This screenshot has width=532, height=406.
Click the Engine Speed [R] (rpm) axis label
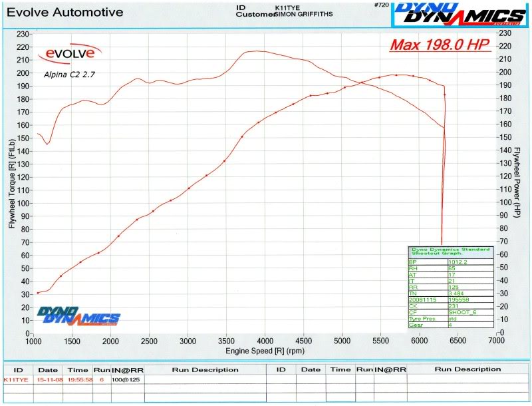pos(264,349)
